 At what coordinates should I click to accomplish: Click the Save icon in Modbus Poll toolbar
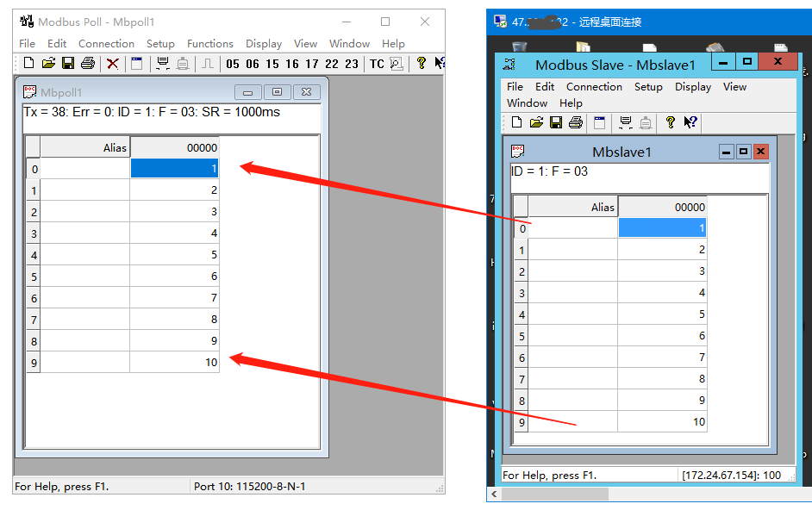(68, 63)
